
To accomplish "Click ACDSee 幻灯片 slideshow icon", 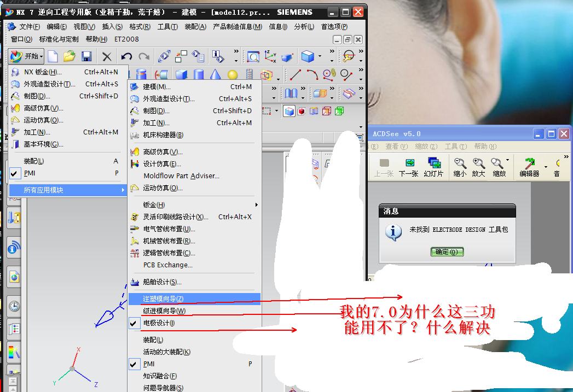I will point(434,167).
